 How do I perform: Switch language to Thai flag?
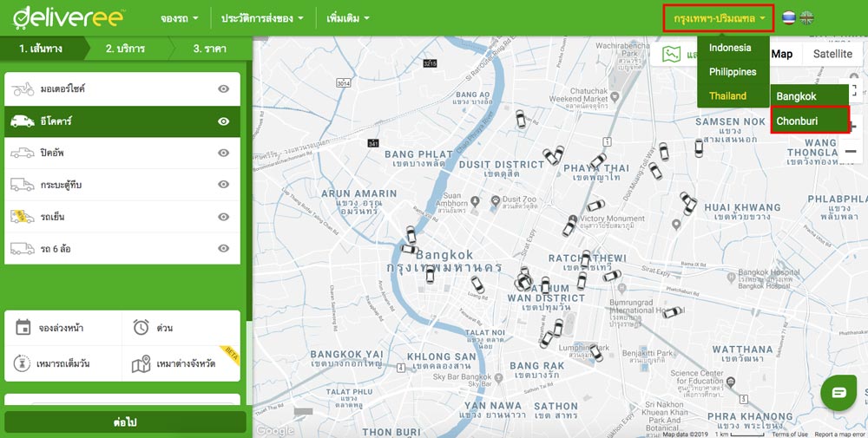click(x=789, y=18)
